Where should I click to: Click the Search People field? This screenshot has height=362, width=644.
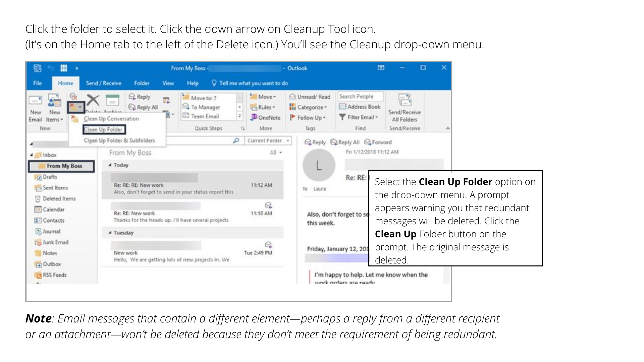click(360, 97)
